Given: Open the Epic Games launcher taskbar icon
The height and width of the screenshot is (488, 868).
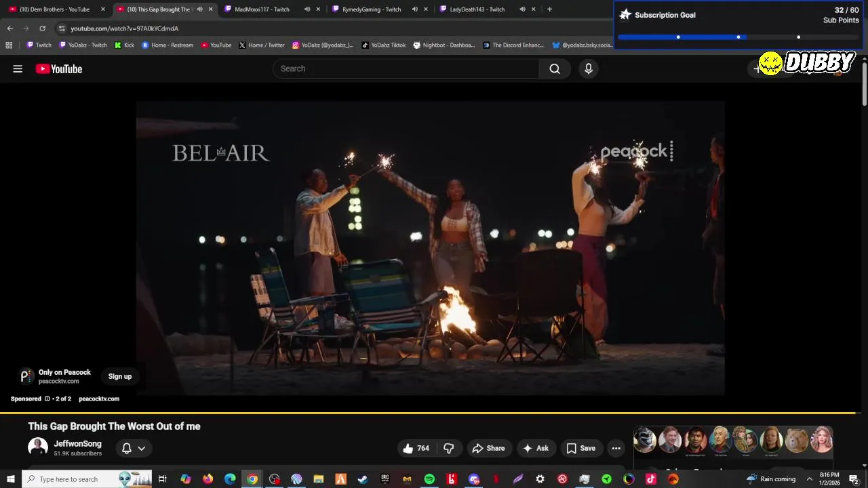Looking at the screenshot, I should [385, 479].
